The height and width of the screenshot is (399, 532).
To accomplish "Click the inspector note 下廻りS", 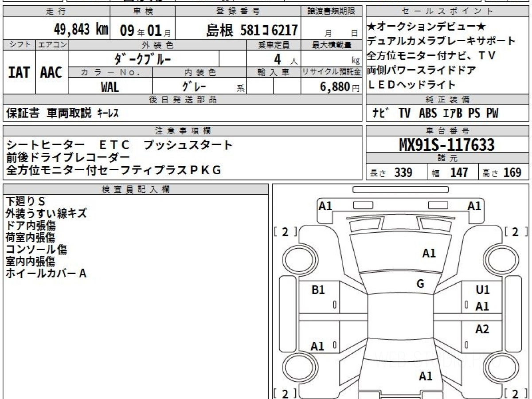I will (26, 201).
